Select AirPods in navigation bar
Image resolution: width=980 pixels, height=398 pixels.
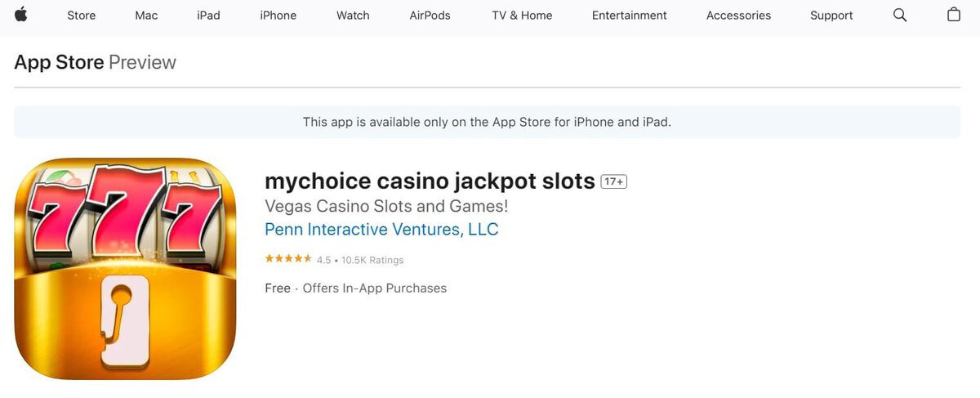point(430,16)
